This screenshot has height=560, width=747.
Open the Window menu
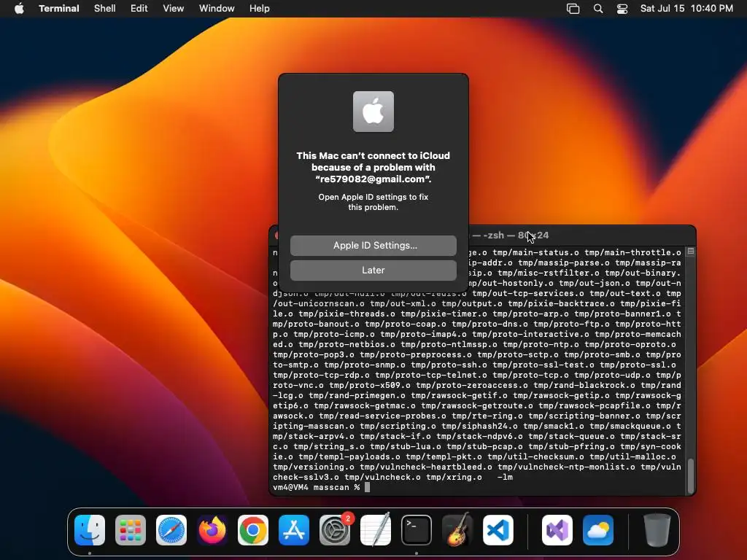tap(217, 8)
